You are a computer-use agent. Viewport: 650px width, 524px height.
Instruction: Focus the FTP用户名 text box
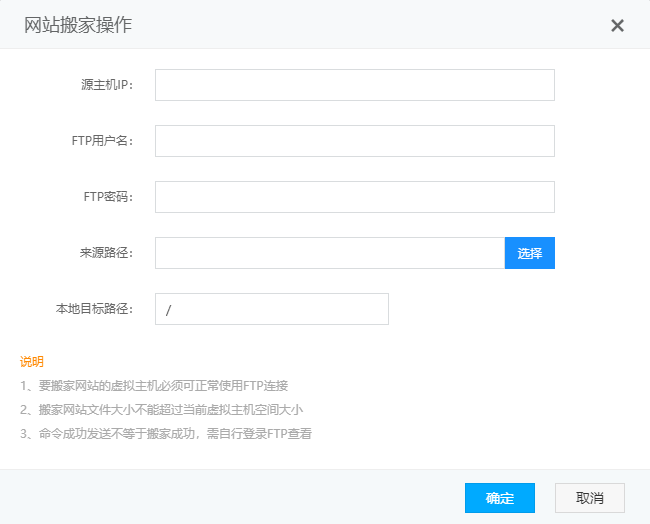coord(354,141)
